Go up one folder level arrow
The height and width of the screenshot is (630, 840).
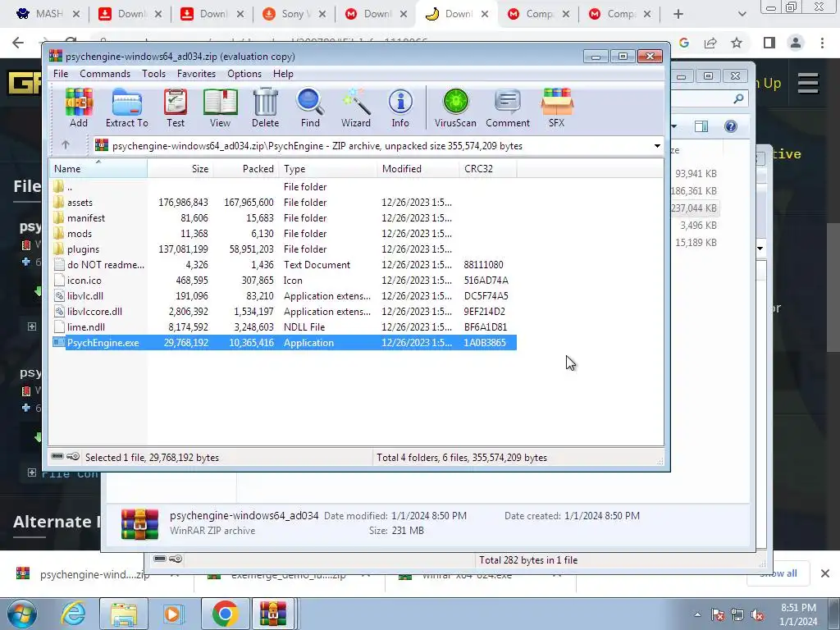[x=66, y=145]
